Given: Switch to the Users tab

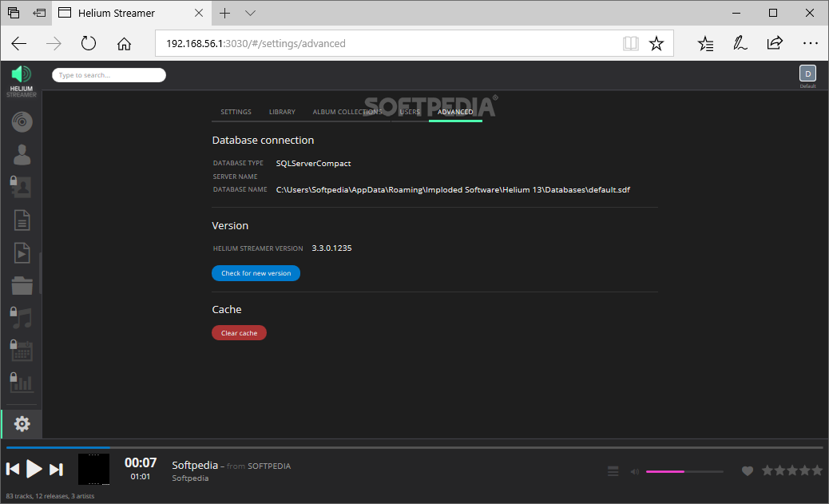Looking at the screenshot, I should coord(410,112).
